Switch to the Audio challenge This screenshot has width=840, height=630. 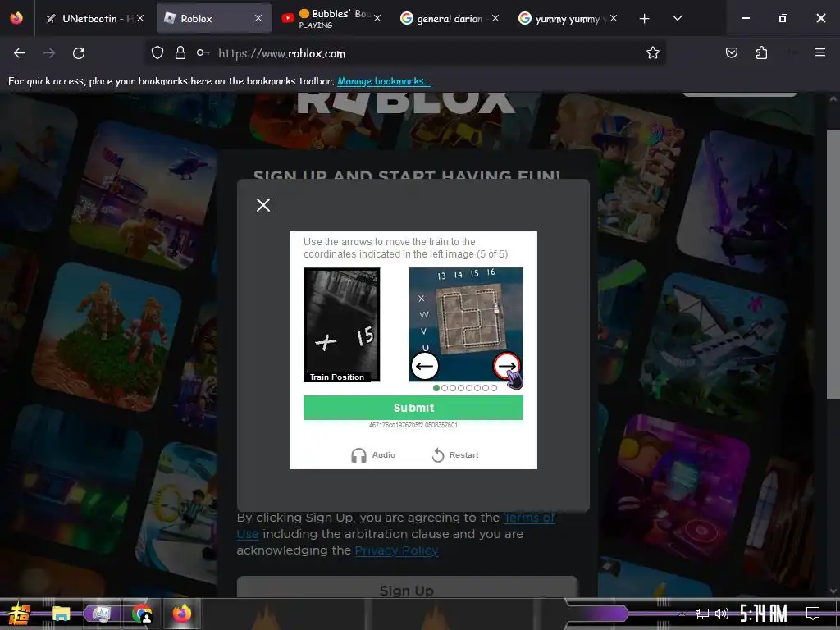[373, 454]
